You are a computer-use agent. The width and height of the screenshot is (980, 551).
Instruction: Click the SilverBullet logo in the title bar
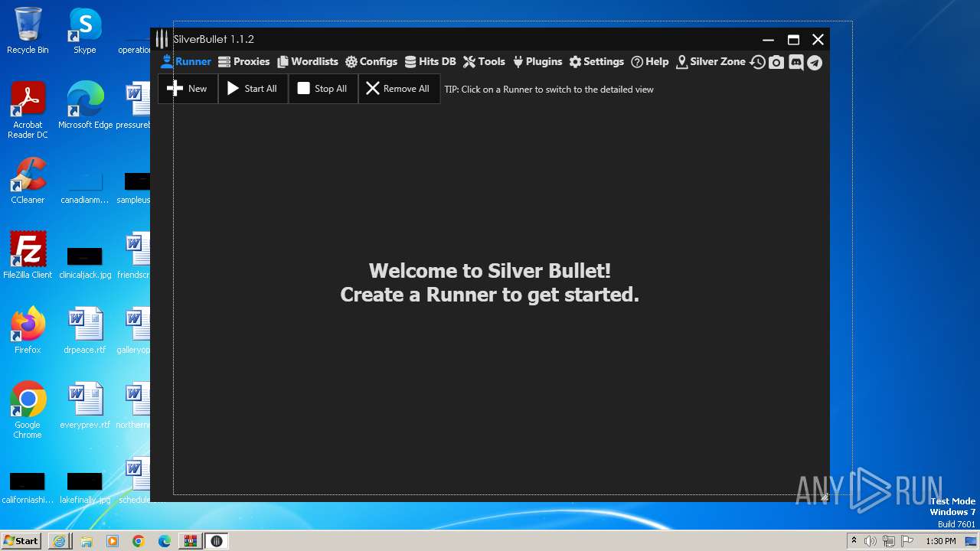tap(162, 39)
